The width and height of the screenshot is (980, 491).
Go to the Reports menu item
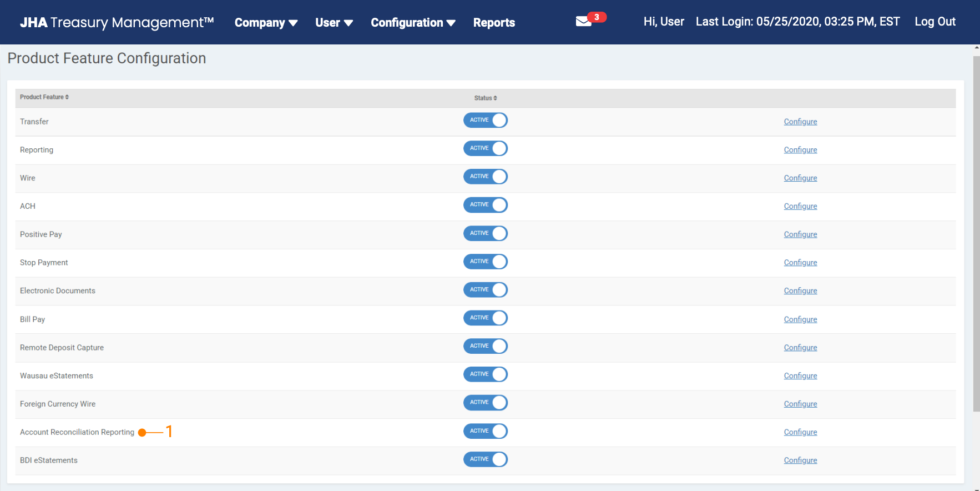click(x=494, y=23)
